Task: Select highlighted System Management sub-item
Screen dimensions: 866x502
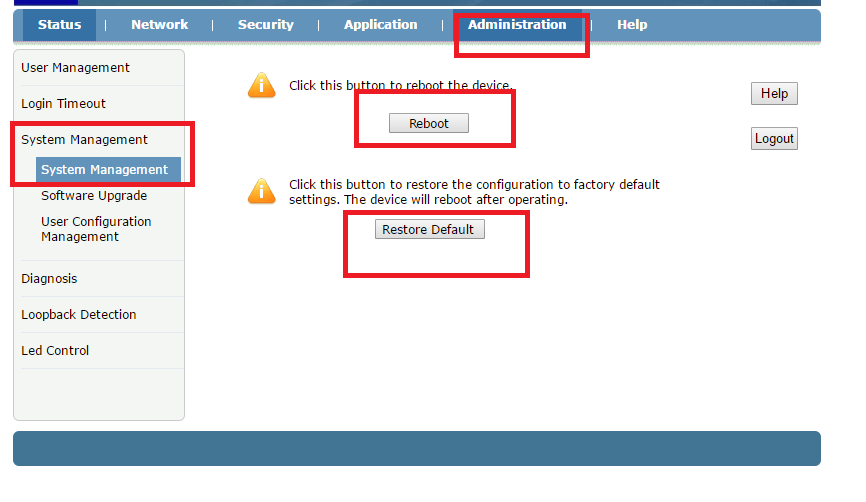Action: point(104,170)
